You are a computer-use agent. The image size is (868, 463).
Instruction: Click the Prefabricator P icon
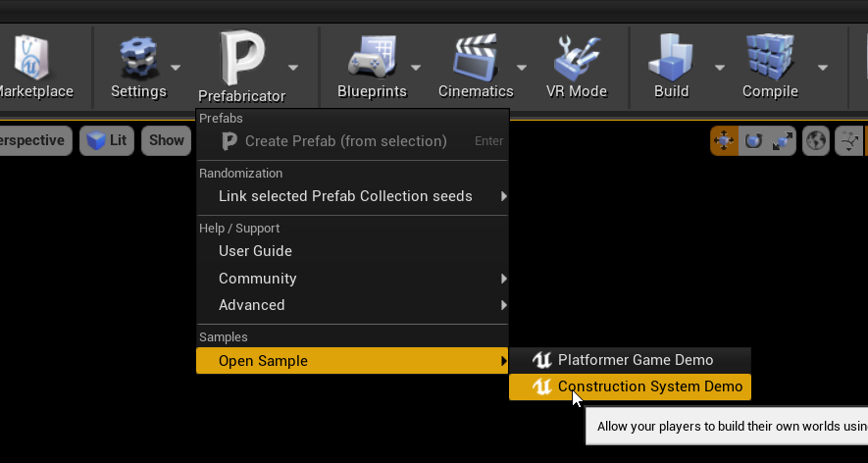coord(242,58)
